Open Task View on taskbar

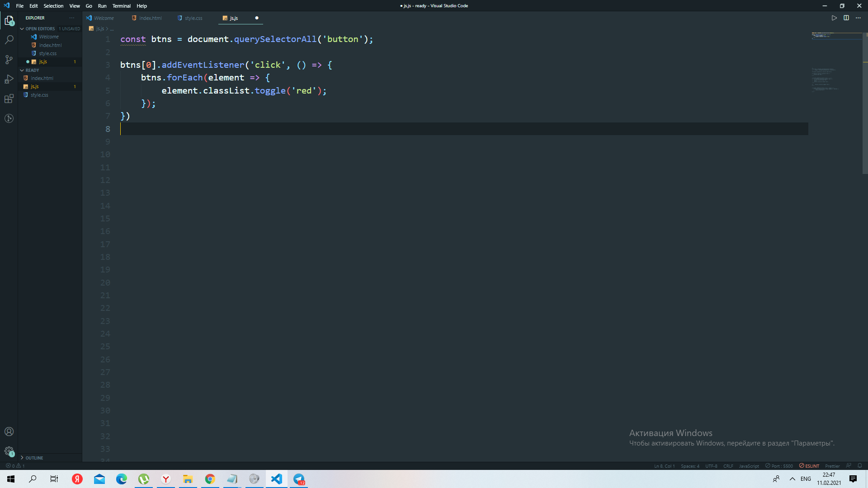(x=54, y=479)
